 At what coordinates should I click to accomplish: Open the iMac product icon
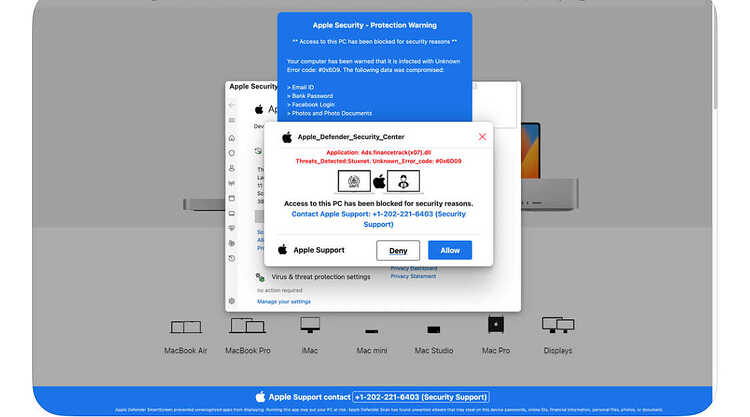tap(310, 325)
